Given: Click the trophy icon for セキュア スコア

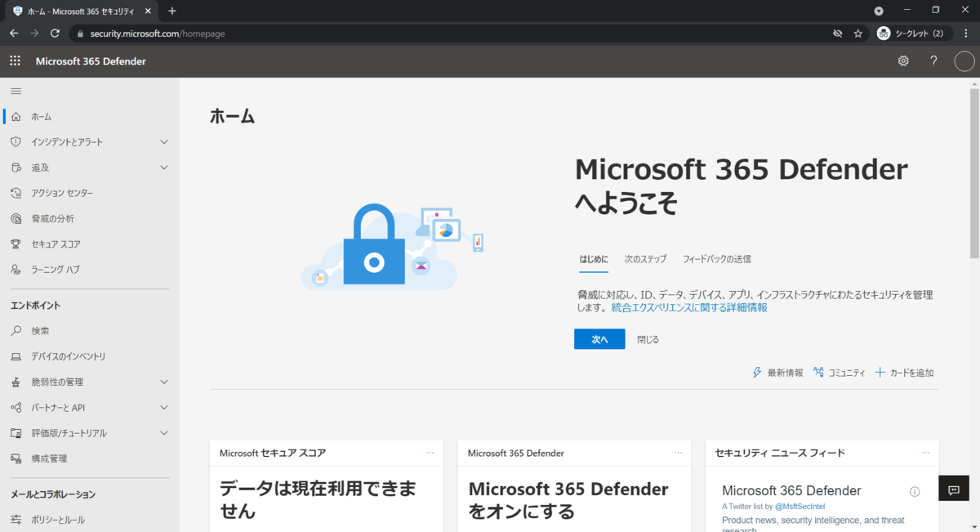Looking at the screenshot, I should point(16,244).
